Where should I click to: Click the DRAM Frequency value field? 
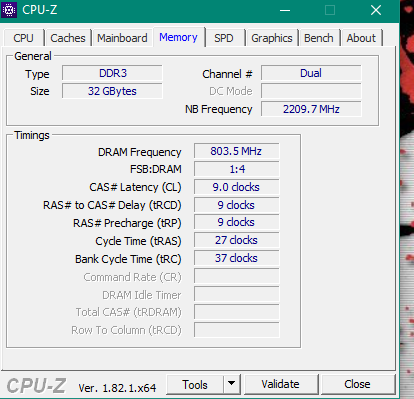coord(236,151)
